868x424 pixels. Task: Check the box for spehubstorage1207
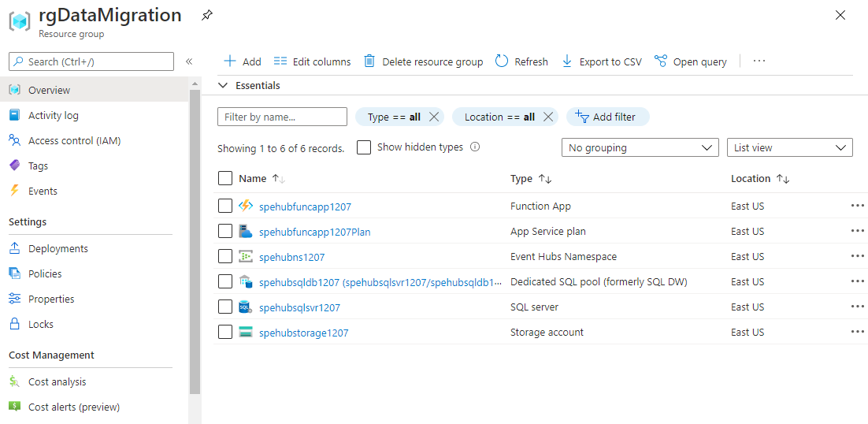(225, 332)
